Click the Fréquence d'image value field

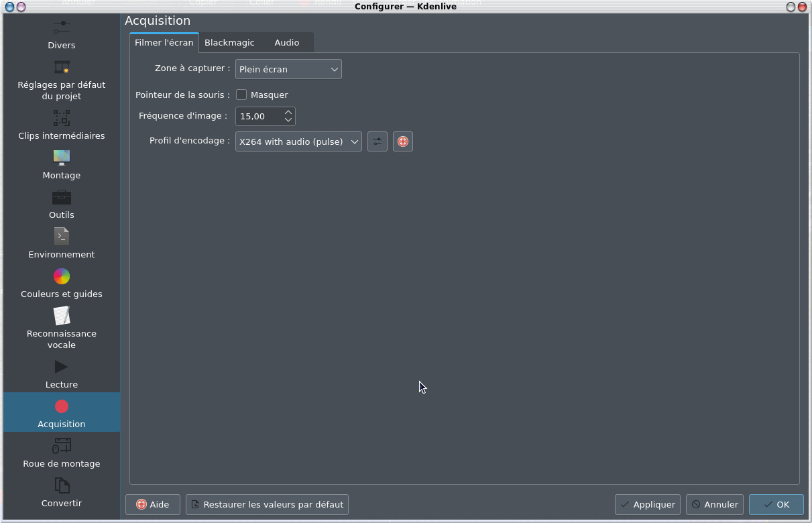(x=259, y=116)
